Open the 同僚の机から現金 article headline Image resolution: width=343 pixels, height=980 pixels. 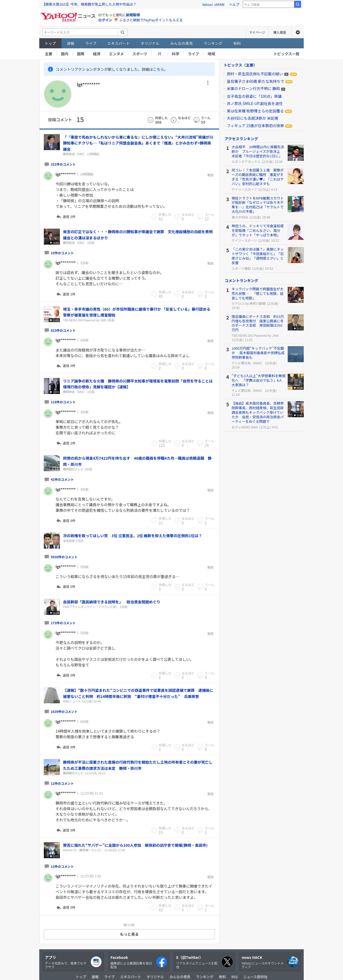[137, 461]
